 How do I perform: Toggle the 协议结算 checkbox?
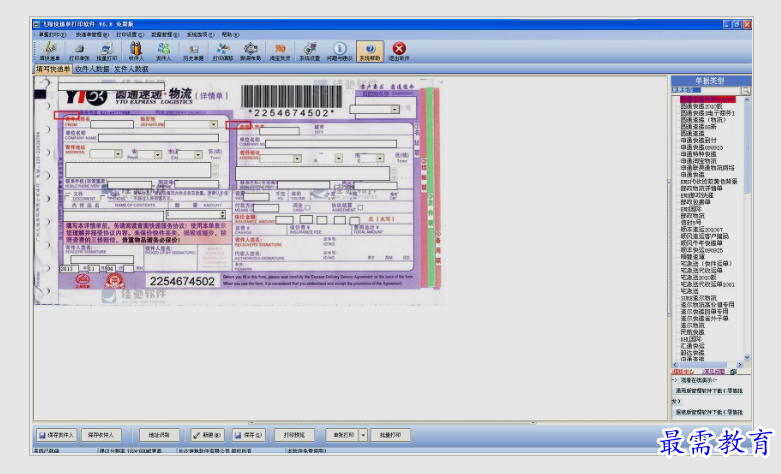[360, 207]
